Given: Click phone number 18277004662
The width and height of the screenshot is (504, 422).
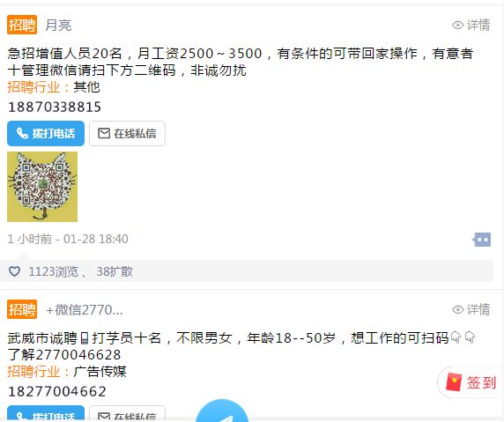Looking at the screenshot, I should tap(57, 391).
